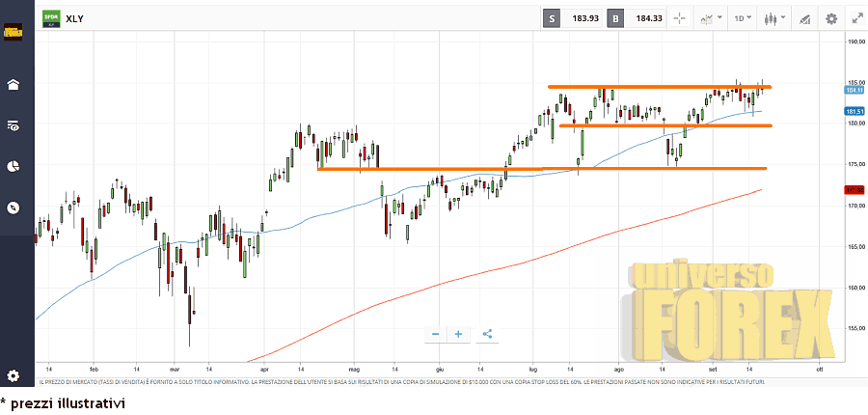Open the home icon in the left sidebar
Viewport: 868px width, 415px height.
[x=14, y=85]
